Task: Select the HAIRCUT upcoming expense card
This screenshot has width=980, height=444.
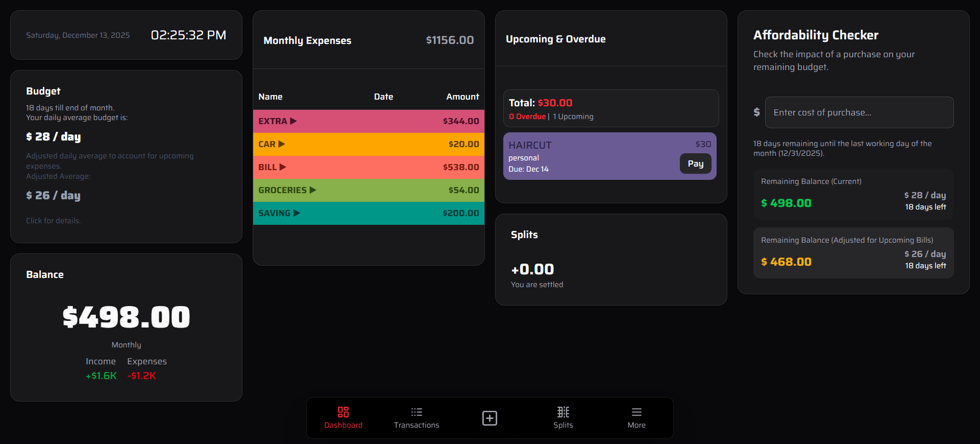Action: [587, 156]
